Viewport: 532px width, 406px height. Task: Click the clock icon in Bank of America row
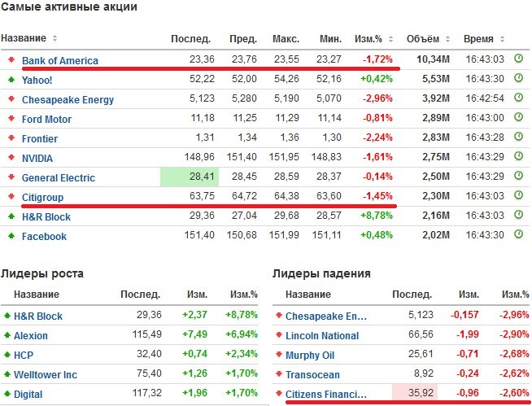(519, 59)
